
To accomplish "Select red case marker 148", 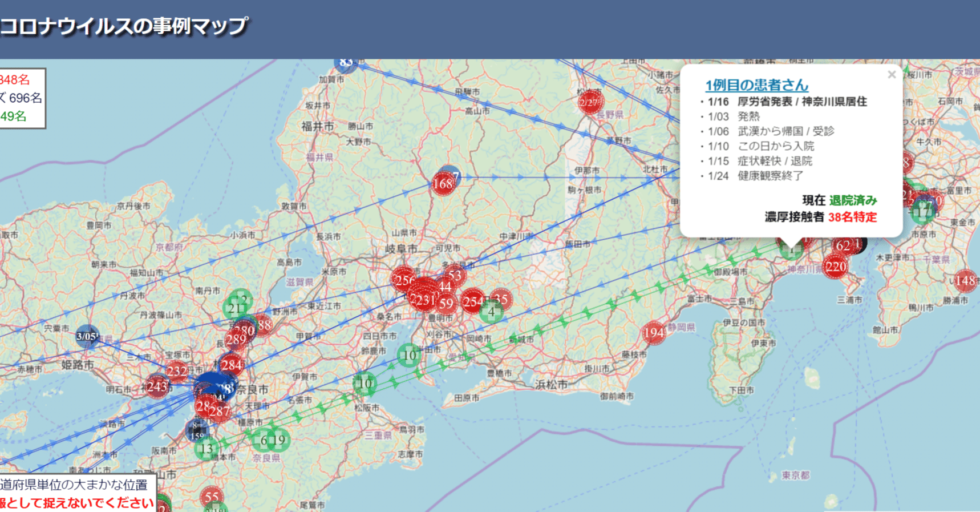I will coord(966,280).
